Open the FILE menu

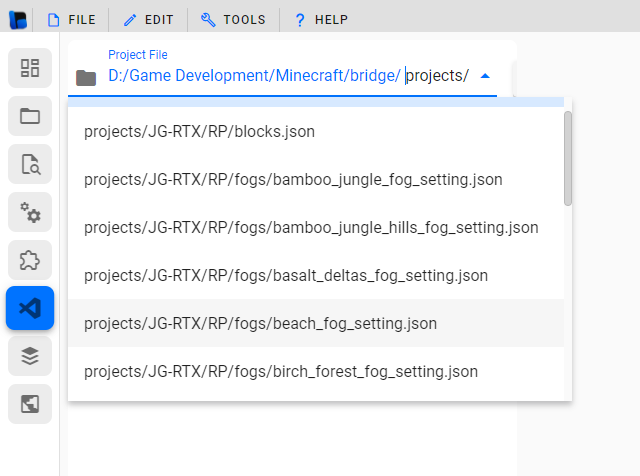coord(71,20)
